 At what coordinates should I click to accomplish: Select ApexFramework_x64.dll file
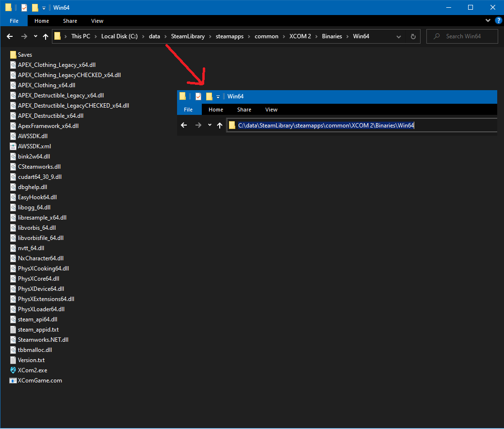(44, 126)
